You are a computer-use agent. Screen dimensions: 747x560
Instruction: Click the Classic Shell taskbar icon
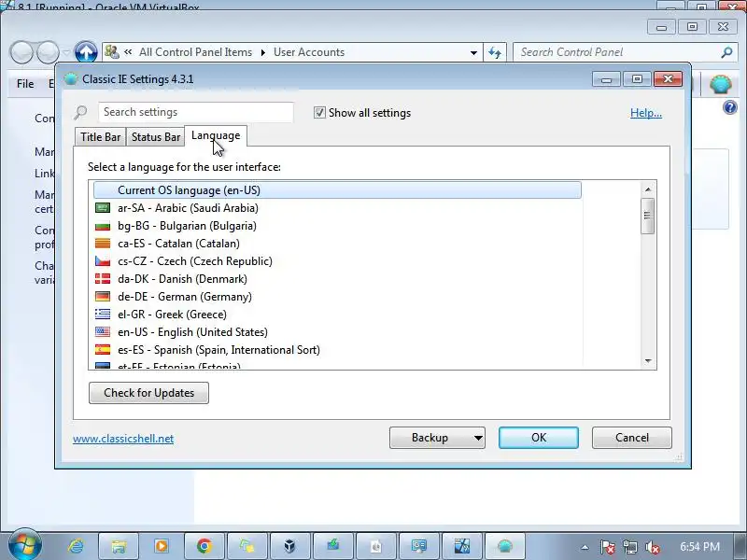(x=504, y=546)
